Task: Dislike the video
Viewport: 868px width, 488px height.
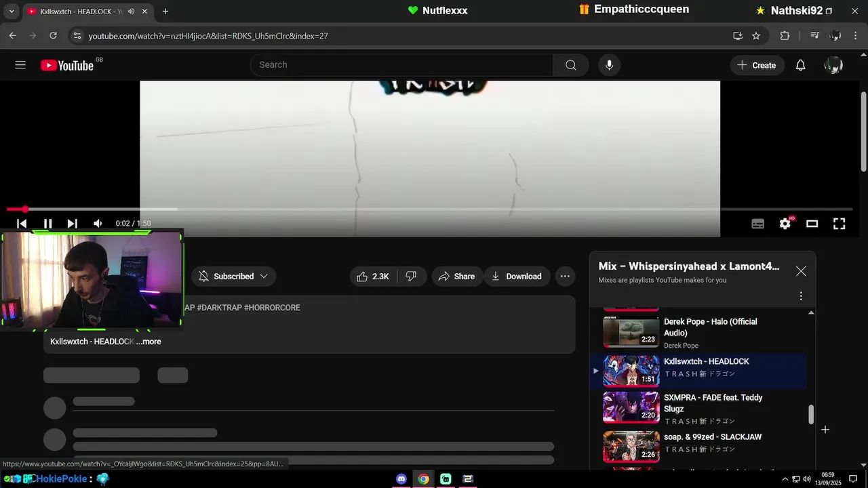Action: 411,277
